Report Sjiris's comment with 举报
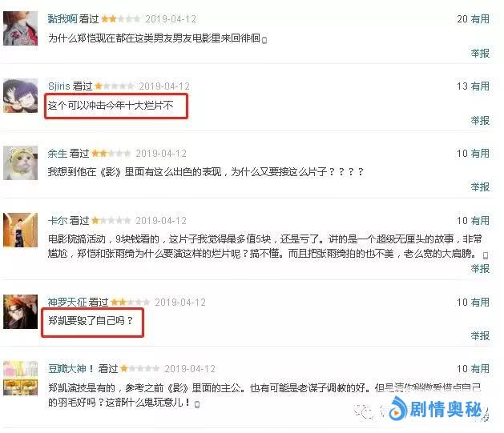Screen dimensions: 504x433 click(x=480, y=121)
